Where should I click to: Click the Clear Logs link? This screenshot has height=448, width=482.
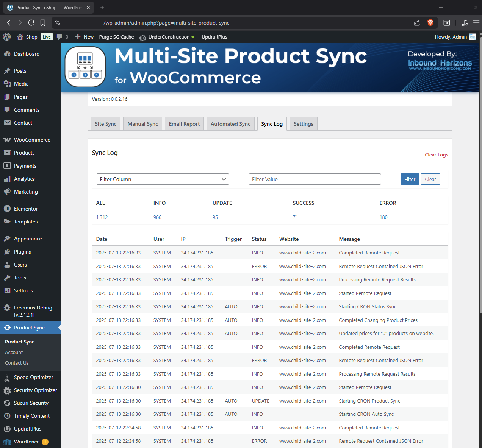point(436,155)
